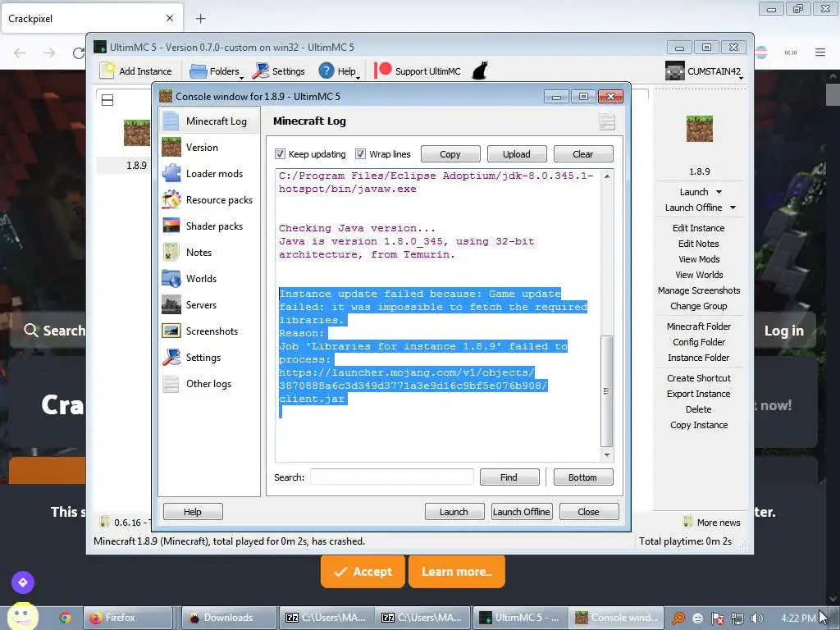The width and height of the screenshot is (840, 630).
Task: Open the Minecraft Log page
Action: (x=209, y=121)
